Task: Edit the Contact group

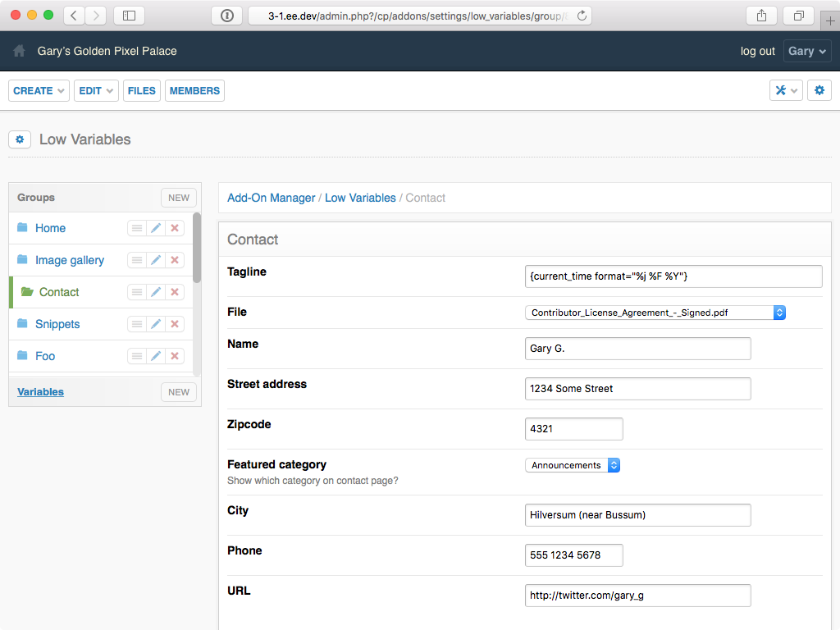Action: point(156,292)
